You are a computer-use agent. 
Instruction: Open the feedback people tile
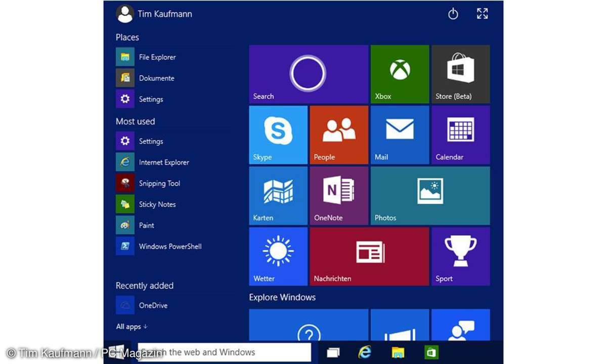pos(460,325)
